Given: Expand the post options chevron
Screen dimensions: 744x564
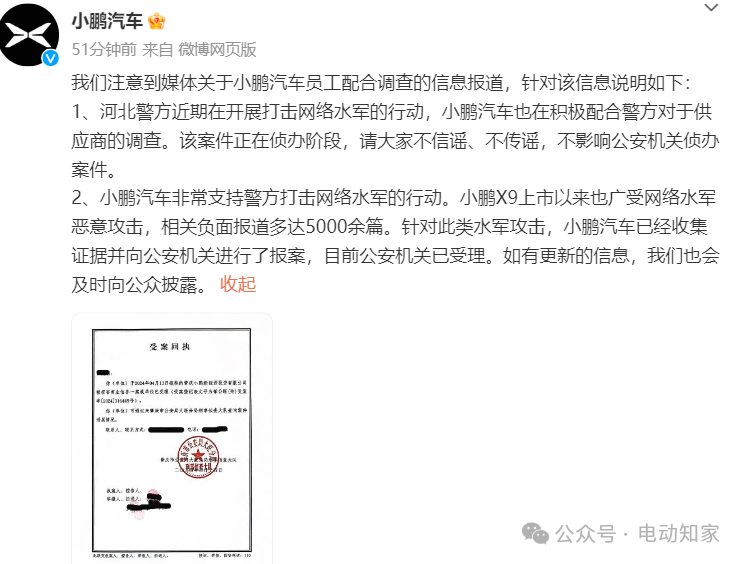Looking at the screenshot, I should (x=711, y=8).
